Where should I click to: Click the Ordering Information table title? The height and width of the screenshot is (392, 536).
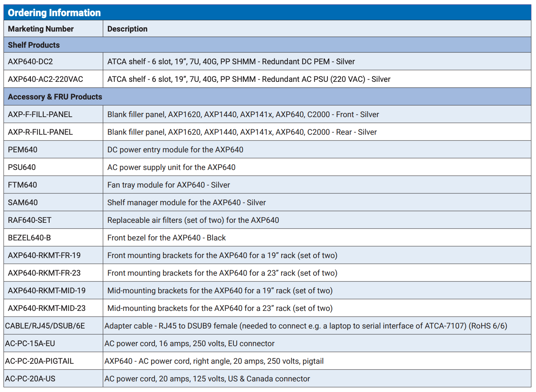(54, 13)
